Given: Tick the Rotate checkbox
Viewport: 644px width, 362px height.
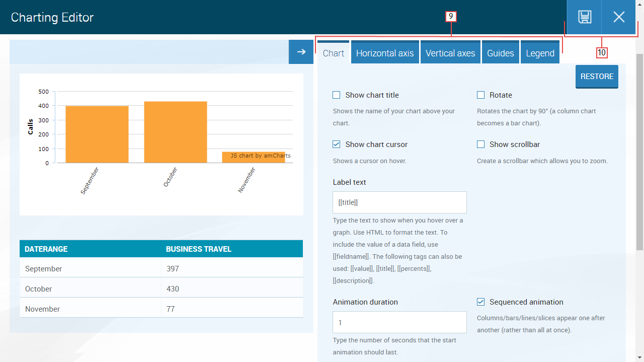Looking at the screenshot, I should click(480, 95).
